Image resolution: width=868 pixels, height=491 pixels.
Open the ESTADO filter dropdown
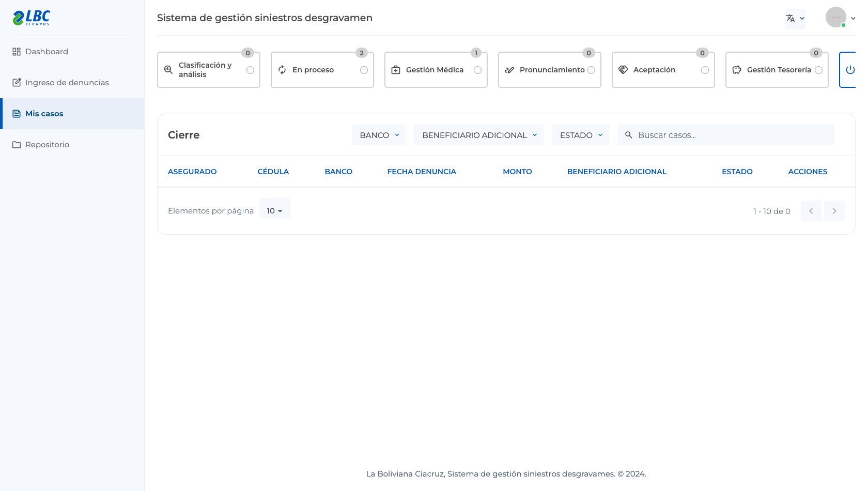coord(580,135)
